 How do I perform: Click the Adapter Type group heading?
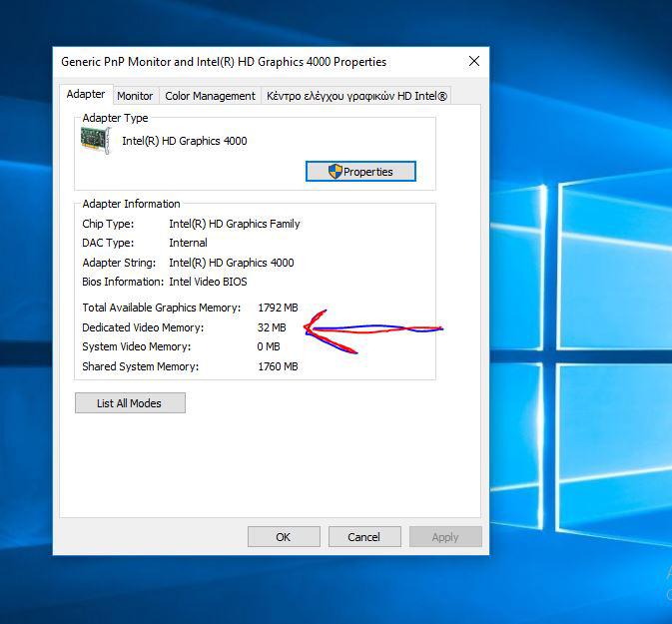point(115,118)
